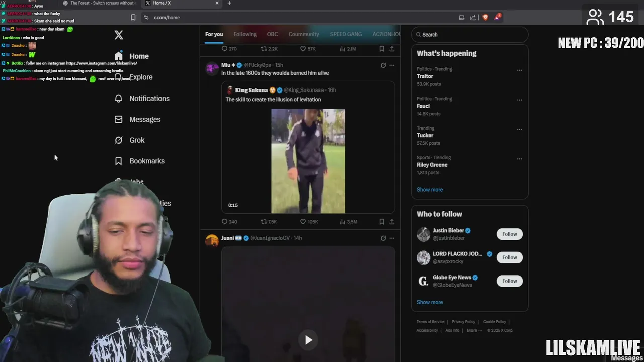The width and height of the screenshot is (644, 362).
Task: Open more options on Juani's post
Action: (392, 238)
